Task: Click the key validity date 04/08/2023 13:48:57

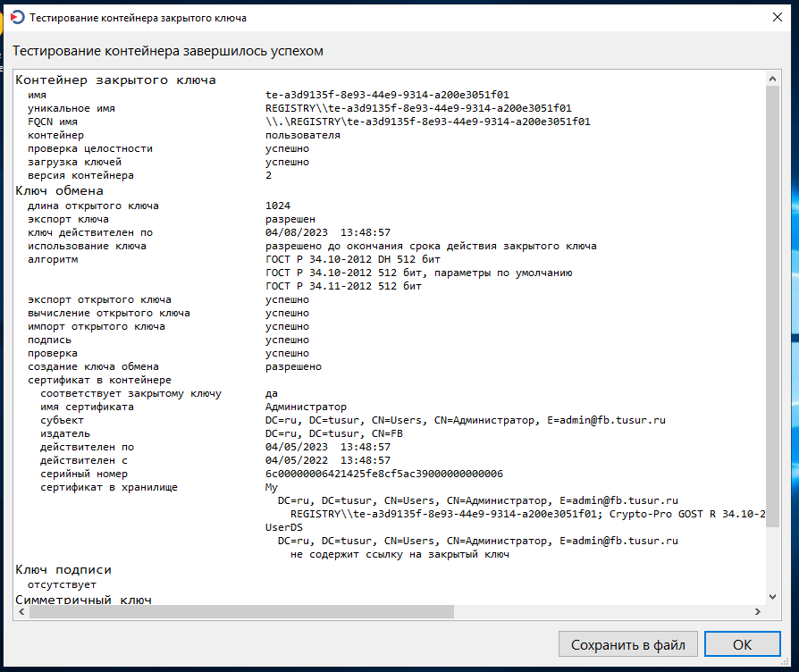Action: (x=328, y=232)
